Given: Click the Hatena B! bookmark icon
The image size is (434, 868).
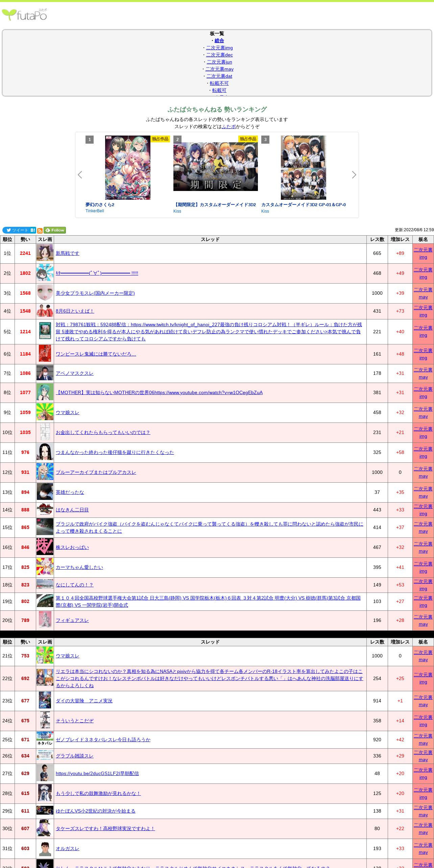Looking at the screenshot, I should (x=33, y=230).
